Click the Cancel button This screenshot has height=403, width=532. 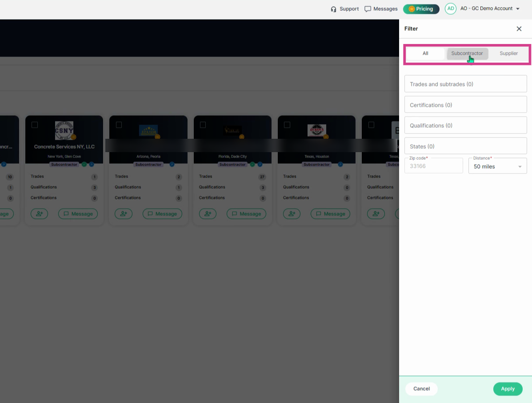click(x=421, y=389)
